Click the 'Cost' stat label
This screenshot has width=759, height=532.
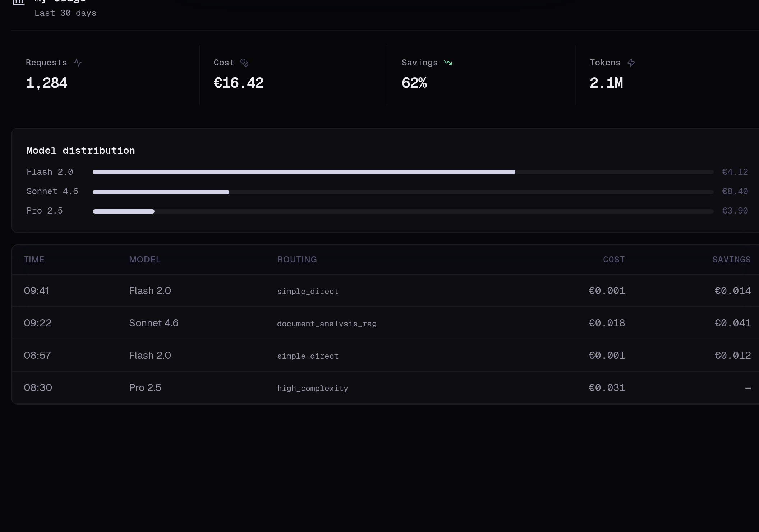point(224,63)
